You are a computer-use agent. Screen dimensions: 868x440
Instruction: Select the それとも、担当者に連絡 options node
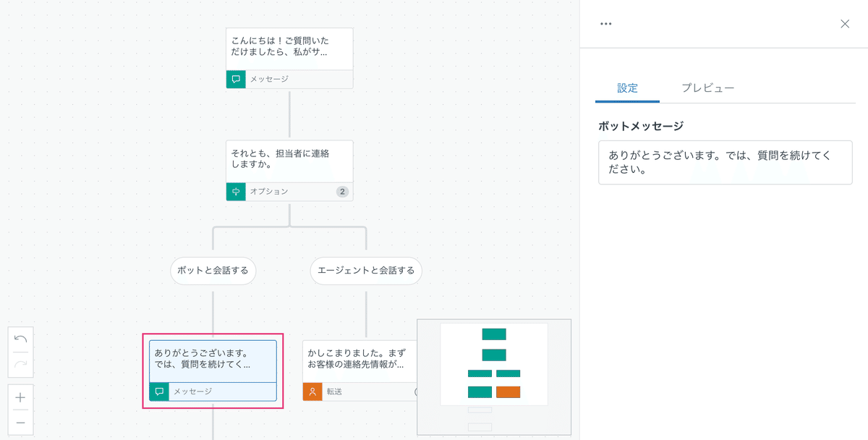tap(289, 171)
